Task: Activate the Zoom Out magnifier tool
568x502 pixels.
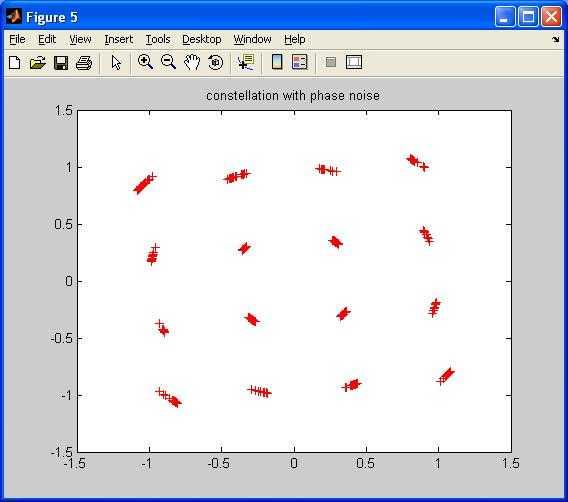Action: (168, 62)
